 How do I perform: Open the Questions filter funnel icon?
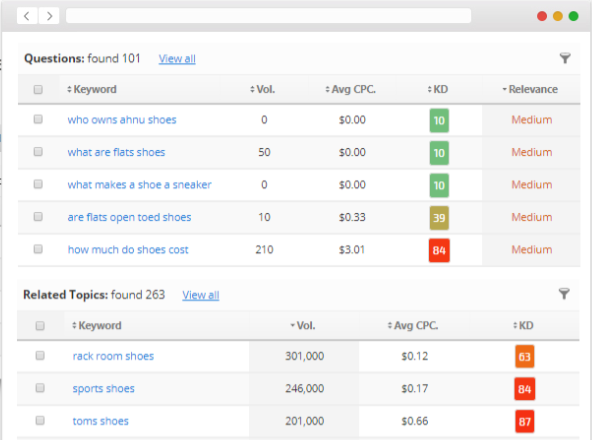click(565, 58)
